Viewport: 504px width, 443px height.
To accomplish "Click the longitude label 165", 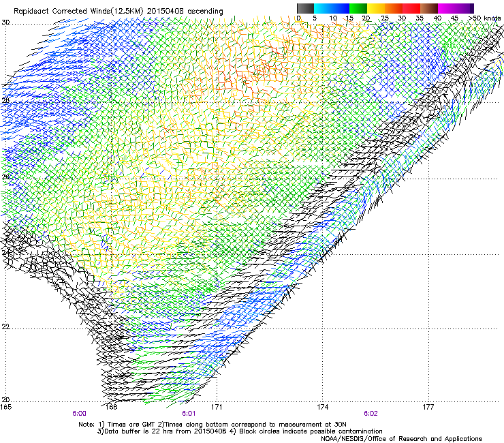I will pyautogui.click(x=5, y=407).
